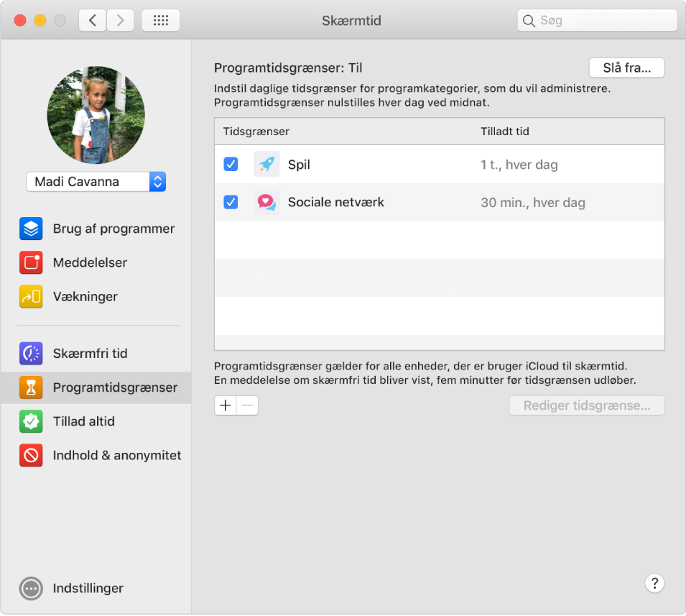Open the Madi Cavanna user dropdown

pos(96,182)
